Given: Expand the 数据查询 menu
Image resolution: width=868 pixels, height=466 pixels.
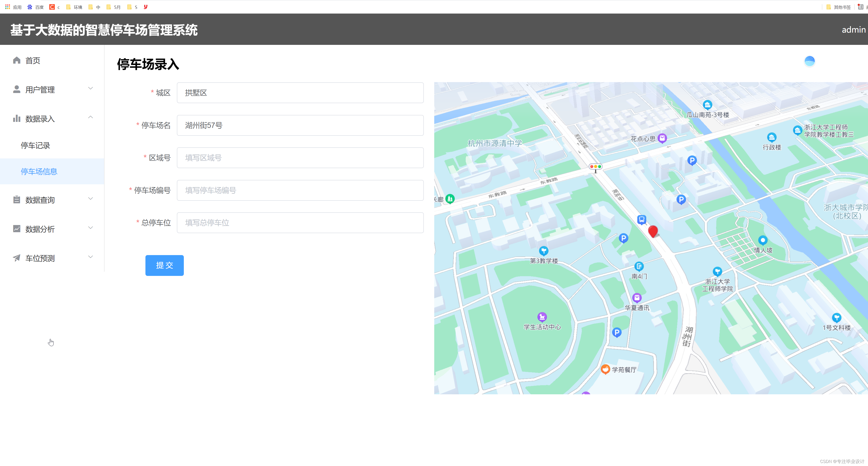Looking at the screenshot, I should click(x=90, y=199).
